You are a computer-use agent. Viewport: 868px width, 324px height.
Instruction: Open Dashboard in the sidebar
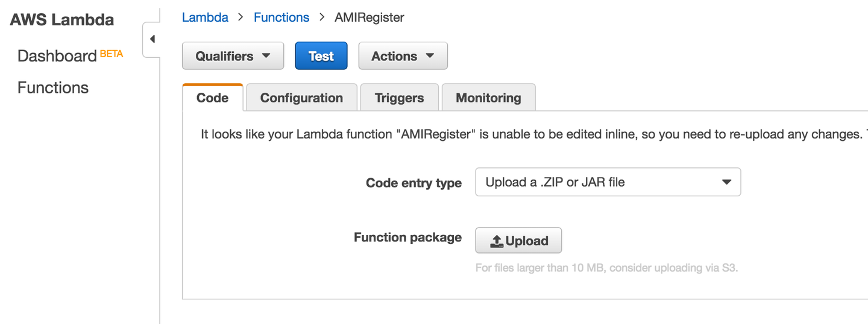(x=57, y=56)
